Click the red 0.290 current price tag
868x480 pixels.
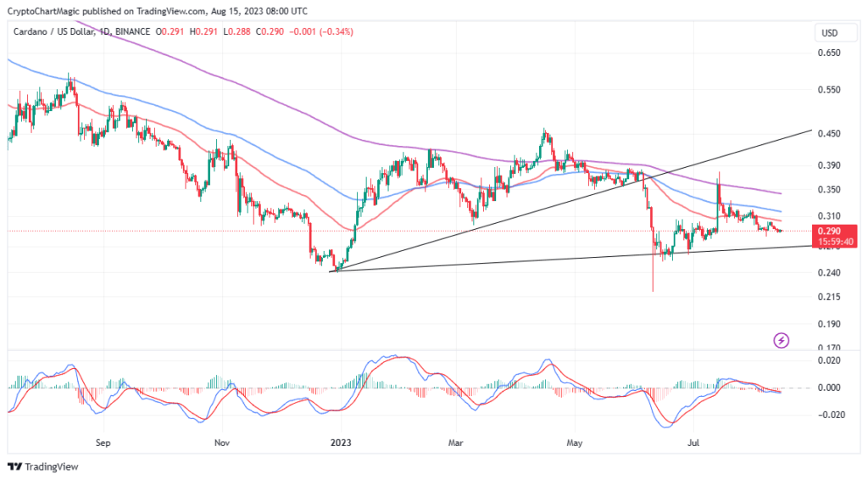tap(827, 231)
